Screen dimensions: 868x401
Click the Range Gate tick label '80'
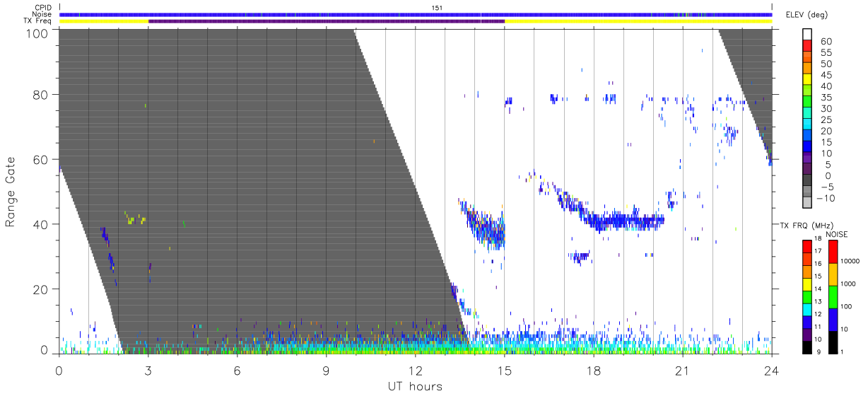[x=41, y=95]
